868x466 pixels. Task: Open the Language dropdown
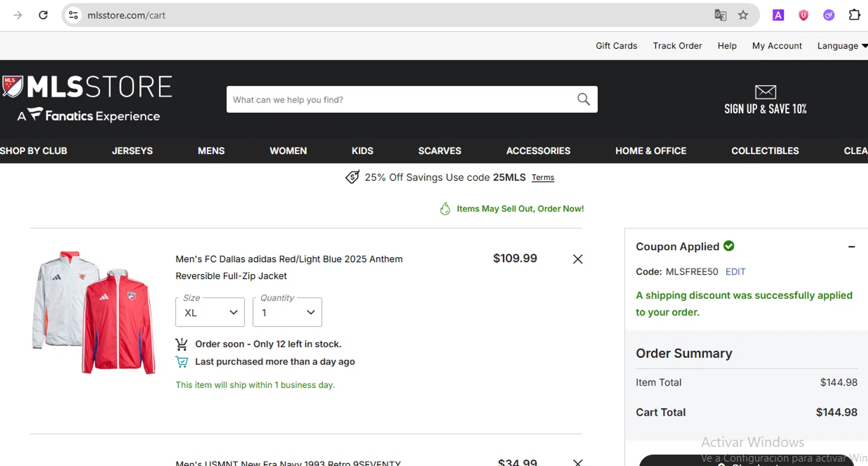pyautogui.click(x=842, y=46)
